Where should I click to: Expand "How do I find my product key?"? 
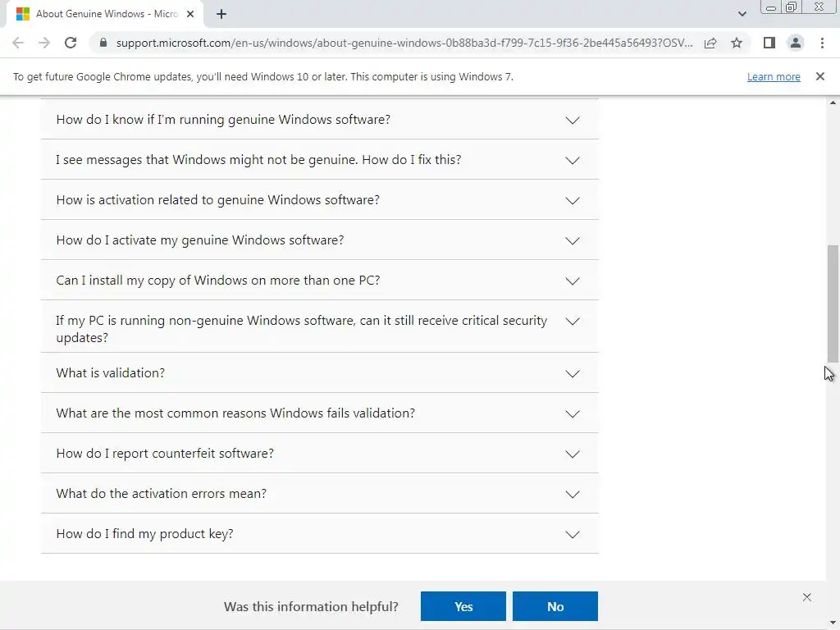[319, 534]
